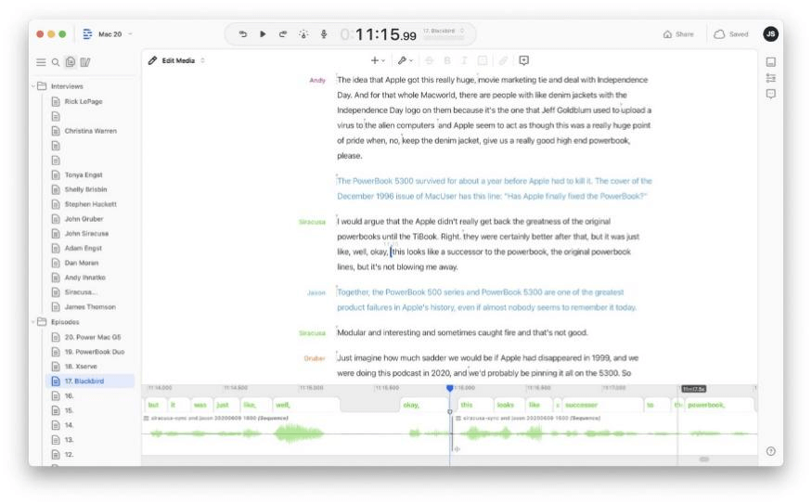Viewport: 812px width, 504px height.
Task: Click the audio waveform peak near 'well'
Action: 298,433
